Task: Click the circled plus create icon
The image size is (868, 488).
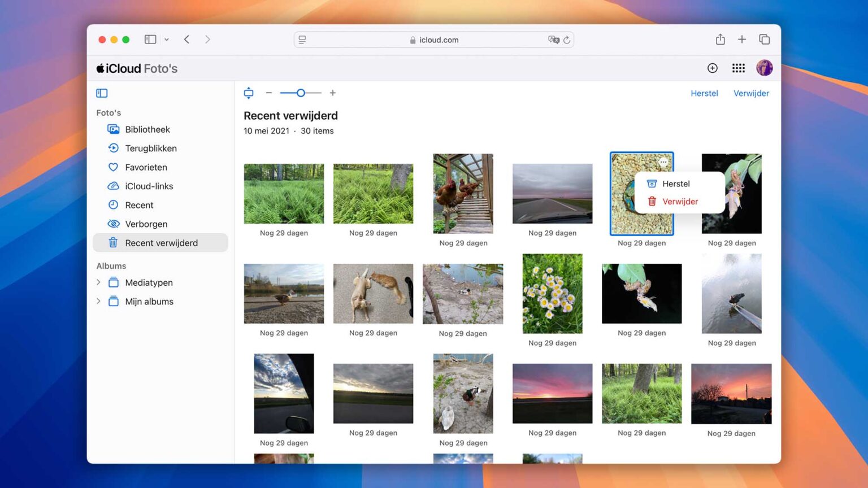Action: [x=713, y=68]
